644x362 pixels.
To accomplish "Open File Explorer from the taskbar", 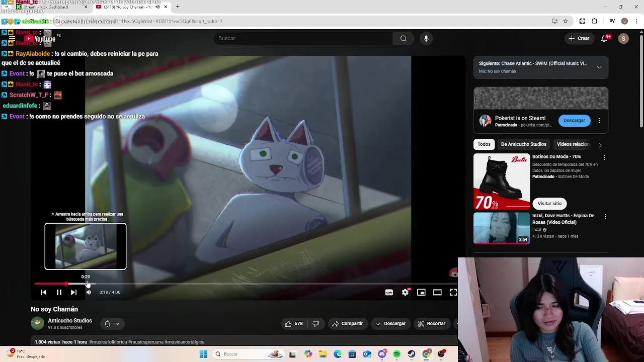I will [323, 354].
